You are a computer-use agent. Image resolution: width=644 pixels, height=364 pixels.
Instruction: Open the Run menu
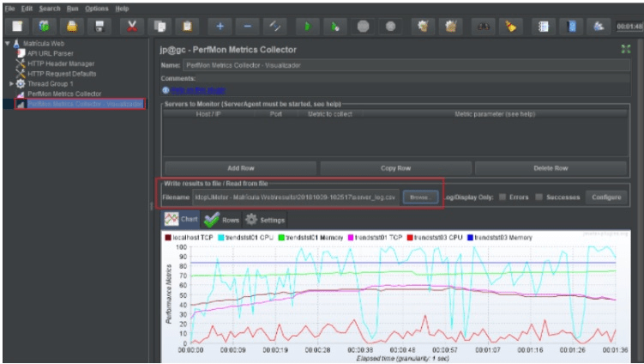pos(73,8)
